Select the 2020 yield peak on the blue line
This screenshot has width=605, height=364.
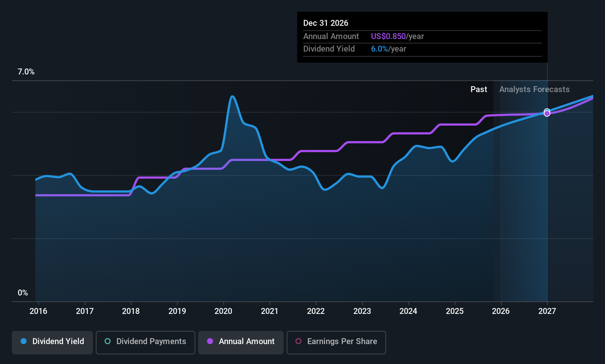point(232,97)
